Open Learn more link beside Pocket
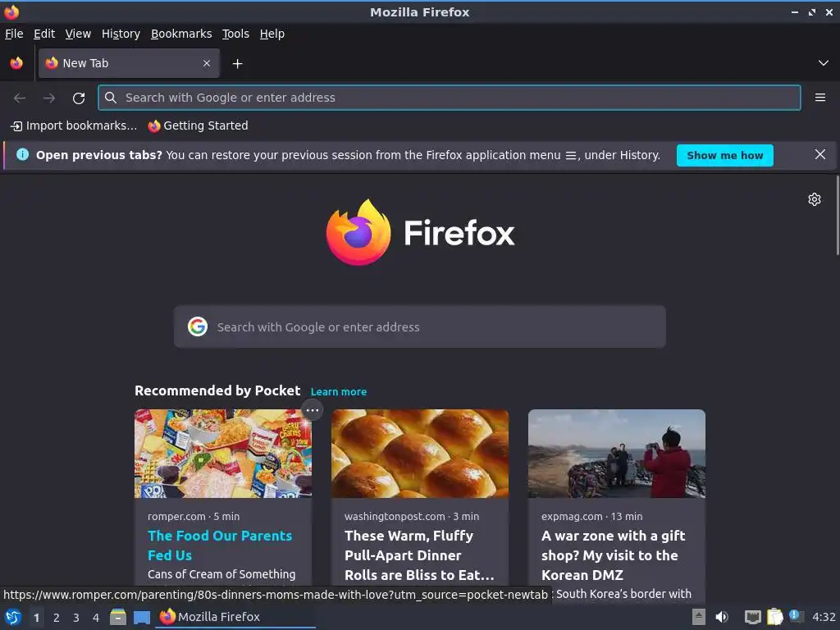This screenshot has width=840, height=630. pos(339,391)
